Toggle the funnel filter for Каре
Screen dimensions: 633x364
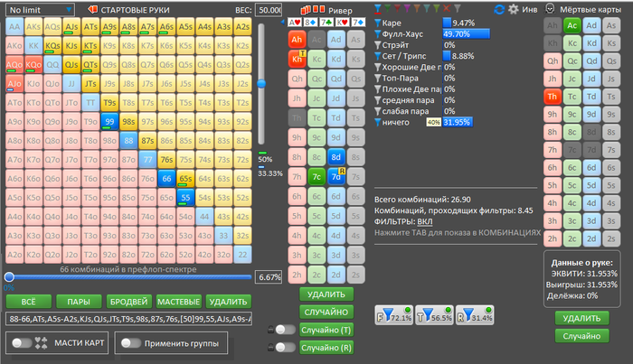click(378, 23)
